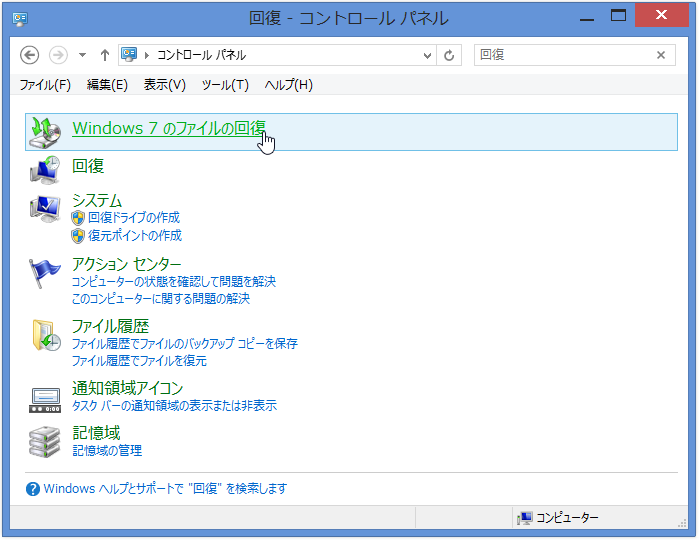Open 通知領域アイコン heading link

pos(127,388)
